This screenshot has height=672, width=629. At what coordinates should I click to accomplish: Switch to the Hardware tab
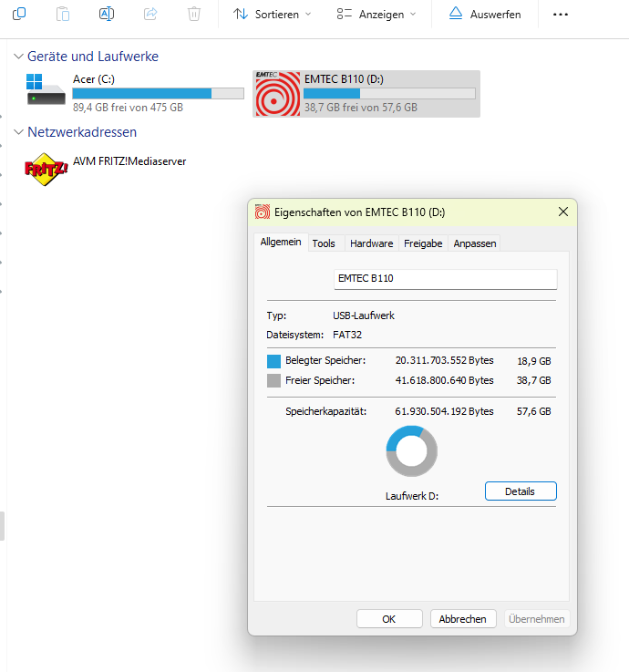click(x=372, y=243)
